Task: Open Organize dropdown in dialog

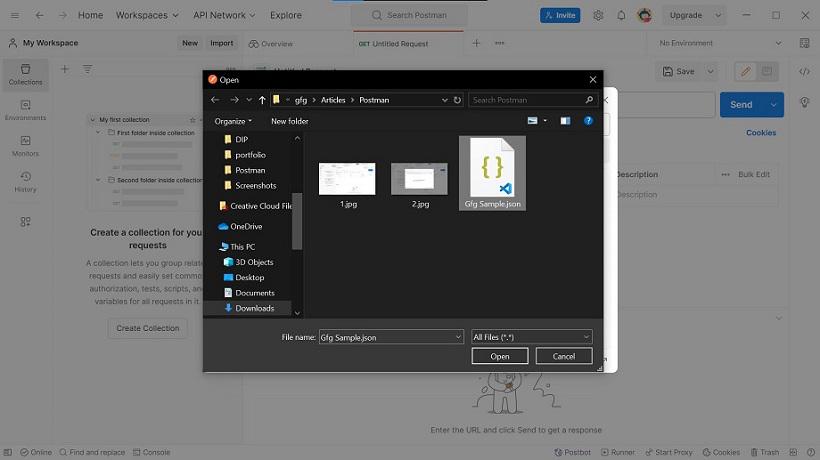Action: (x=233, y=121)
